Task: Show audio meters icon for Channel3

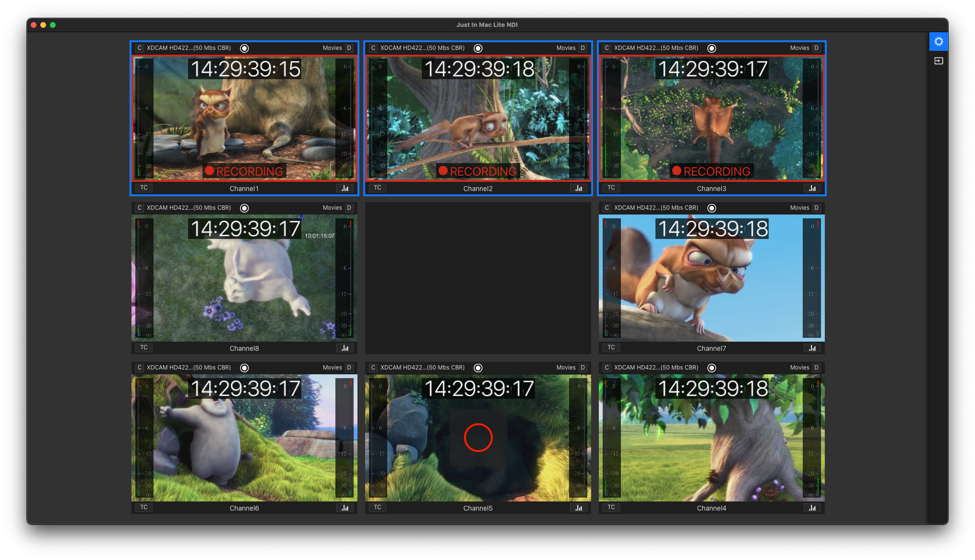Action: tap(812, 188)
